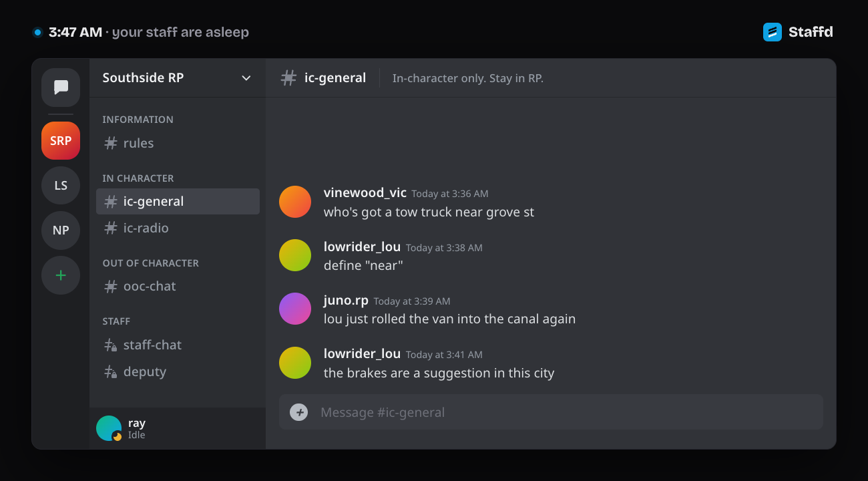868x481 pixels.
Task: Collapse the STAFF category
Action: coord(116,321)
